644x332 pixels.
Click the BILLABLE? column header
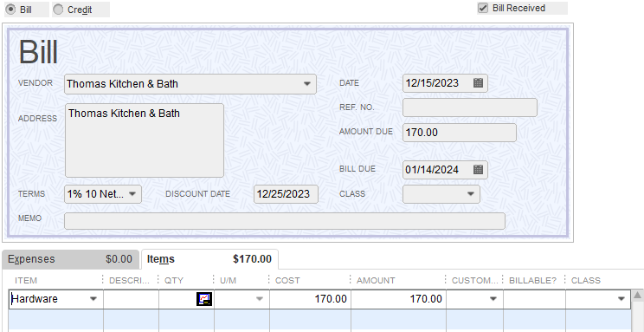pyautogui.click(x=532, y=281)
